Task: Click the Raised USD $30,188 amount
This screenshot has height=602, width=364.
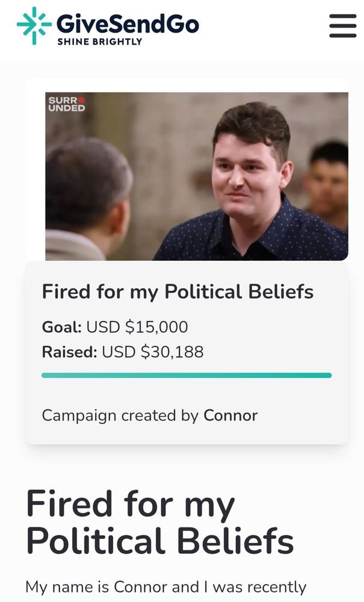Action: [153, 352]
